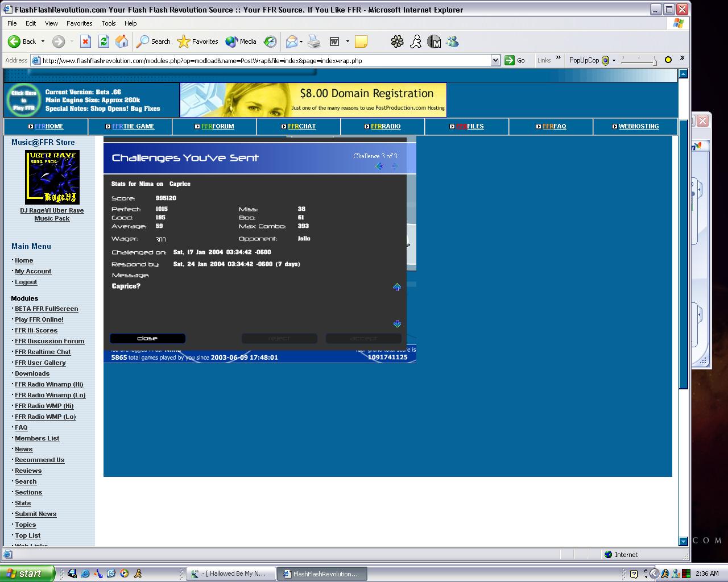The image size is (728, 582).
Task: Click the round M toolbar icon
Action: 434,41
